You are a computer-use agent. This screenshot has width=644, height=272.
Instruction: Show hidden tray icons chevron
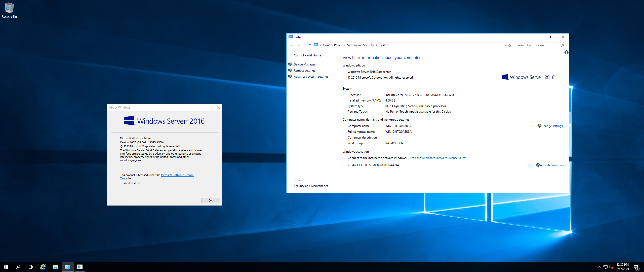point(599,267)
